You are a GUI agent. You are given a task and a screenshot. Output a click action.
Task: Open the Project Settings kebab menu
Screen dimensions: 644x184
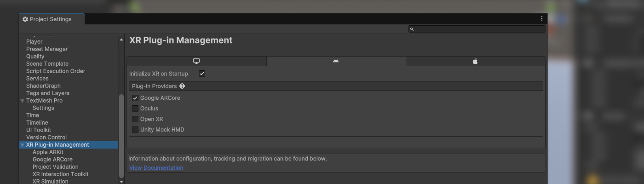click(542, 19)
